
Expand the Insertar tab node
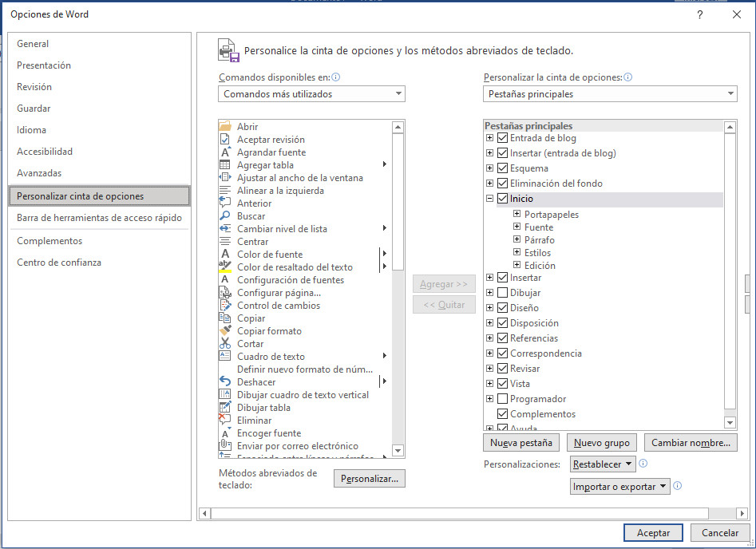tap(490, 278)
